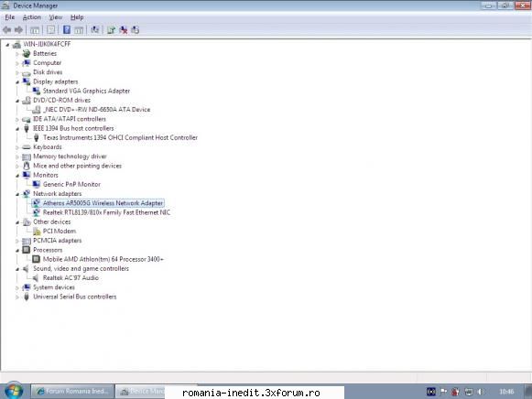Expand the System devices node
The width and height of the screenshot is (532, 399).
click(17, 287)
